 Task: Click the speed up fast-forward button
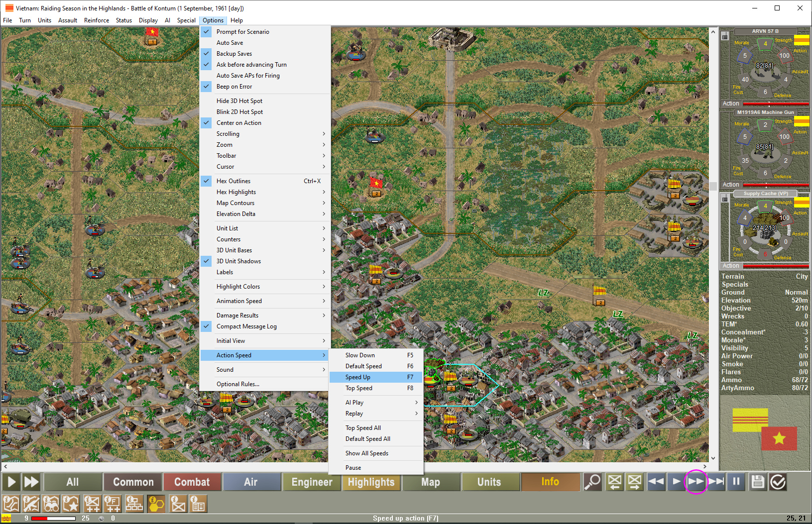coord(696,482)
